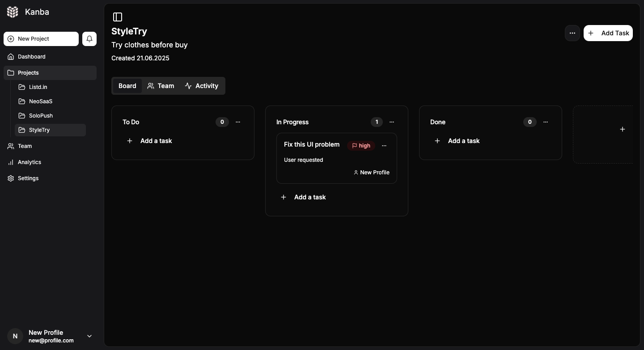Collapse the Projects section in sidebar
644x350 pixels.
click(28, 73)
